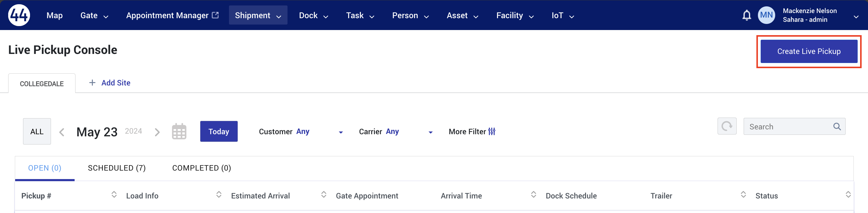Screen dimensions: 868x213
Task: Open the notifications bell
Action: (746, 15)
